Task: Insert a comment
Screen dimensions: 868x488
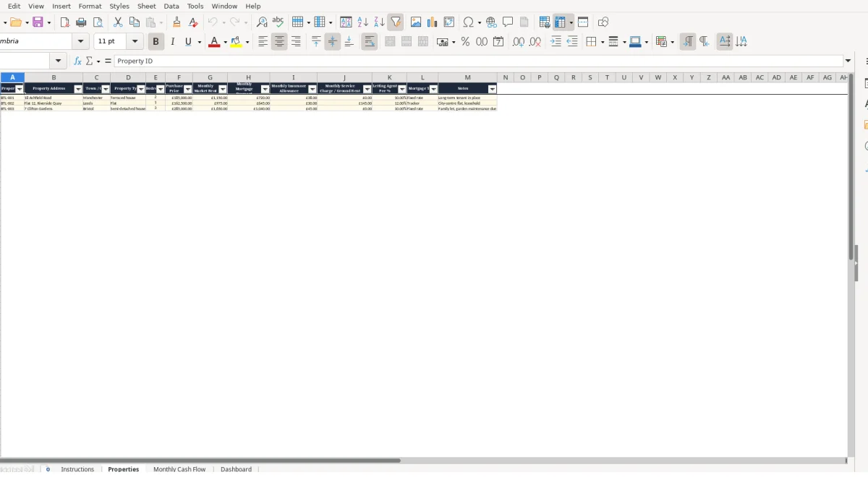Action: [x=508, y=22]
